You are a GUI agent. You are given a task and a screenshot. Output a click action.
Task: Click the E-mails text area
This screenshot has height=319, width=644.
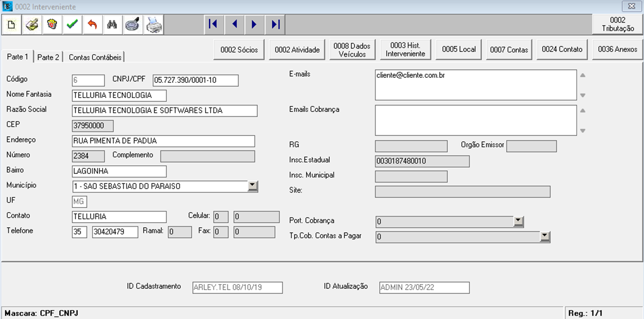point(476,85)
